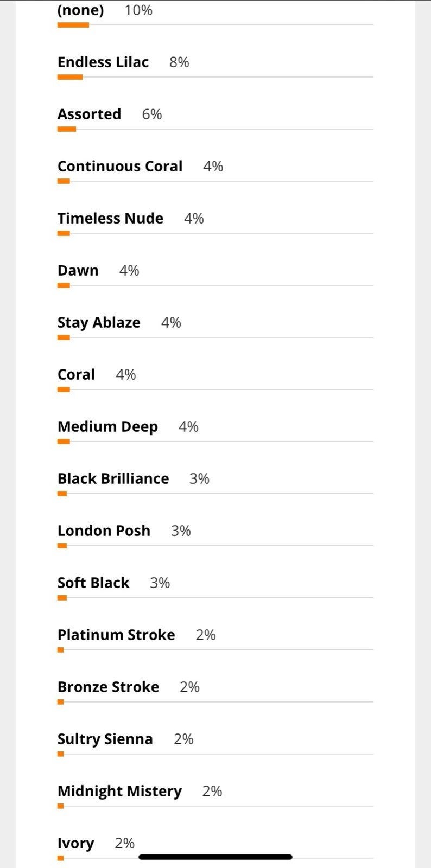This screenshot has width=431, height=868.
Task: Click Platinum Stroke label
Action: (x=116, y=635)
